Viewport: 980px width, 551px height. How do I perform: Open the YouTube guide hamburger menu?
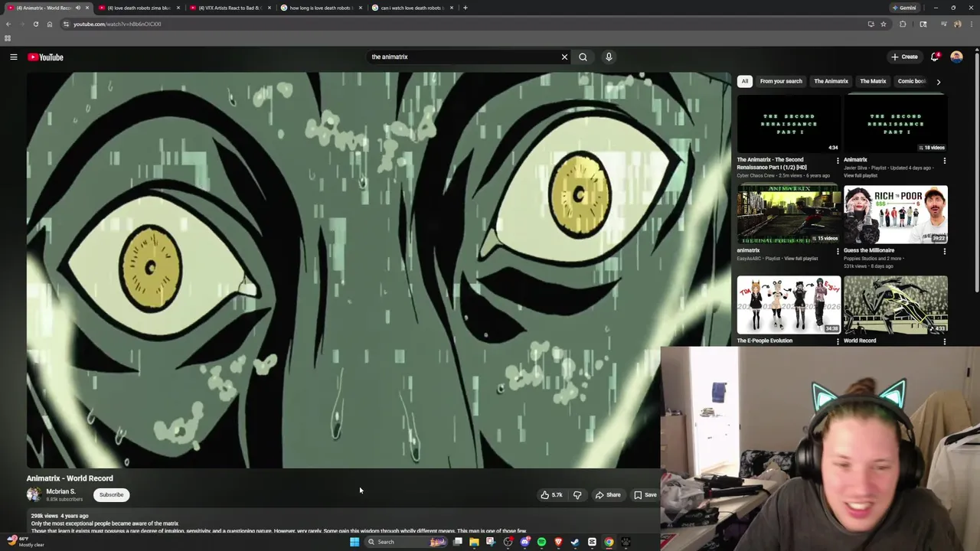[x=13, y=57]
